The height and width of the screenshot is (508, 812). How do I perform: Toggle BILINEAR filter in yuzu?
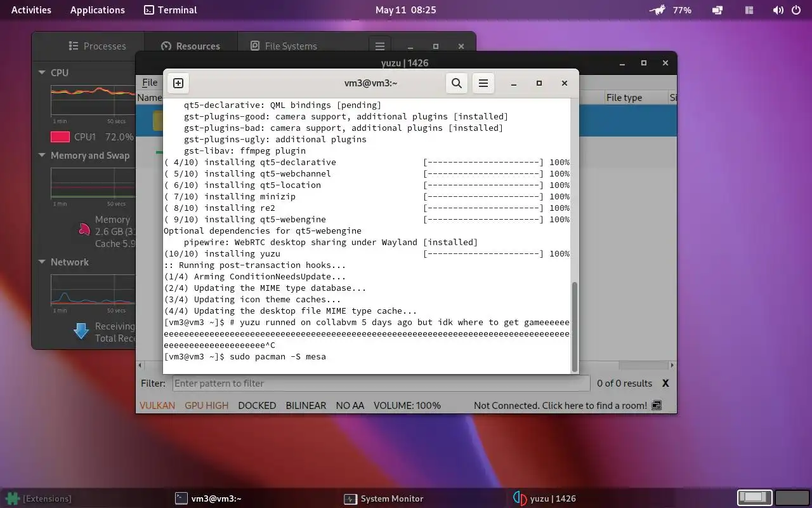pyautogui.click(x=306, y=406)
